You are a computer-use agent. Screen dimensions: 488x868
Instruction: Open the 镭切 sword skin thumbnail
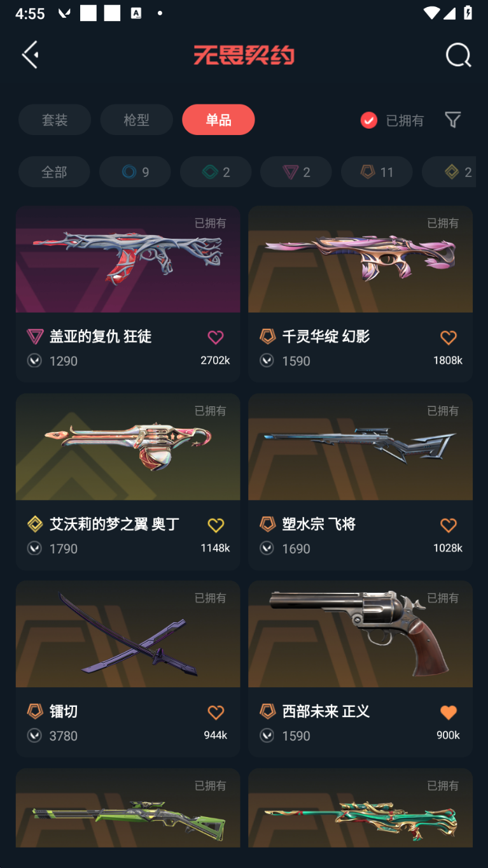[128, 634]
